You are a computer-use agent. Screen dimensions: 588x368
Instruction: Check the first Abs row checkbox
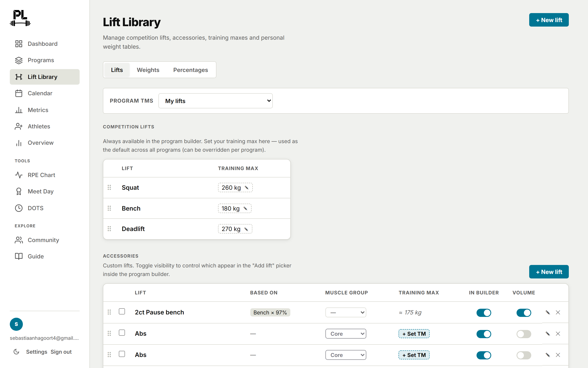(122, 333)
